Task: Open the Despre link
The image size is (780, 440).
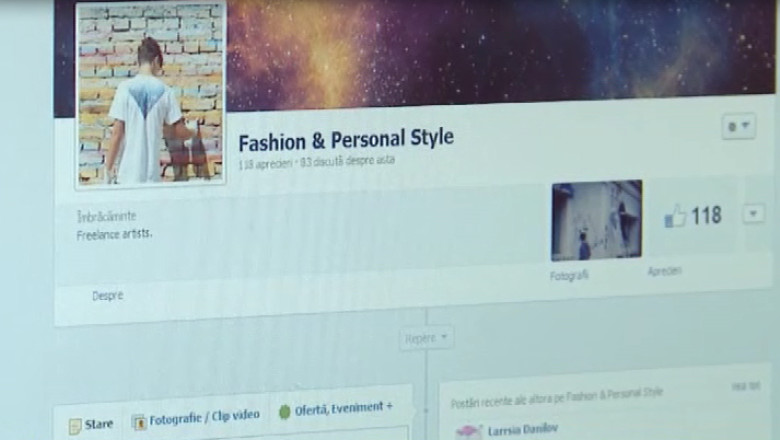Action: click(x=108, y=295)
